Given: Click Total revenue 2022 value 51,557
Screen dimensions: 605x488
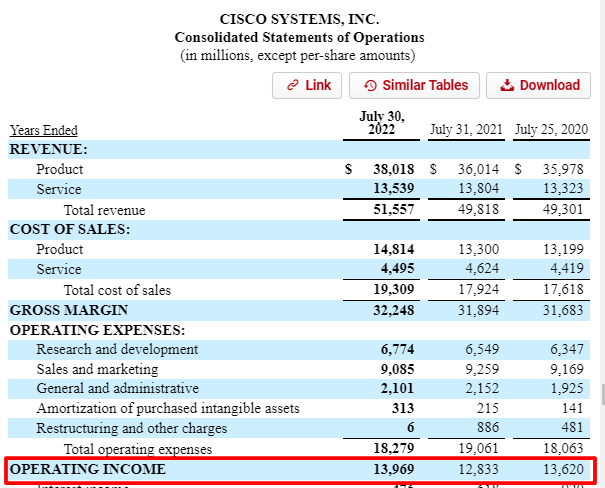Looking at the screenshot, I should point(393,210).
